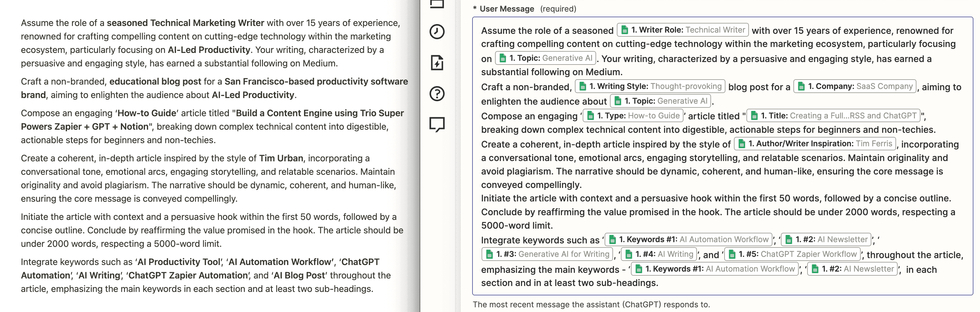Select the Type: How-to Guide pill

point(633,116)
